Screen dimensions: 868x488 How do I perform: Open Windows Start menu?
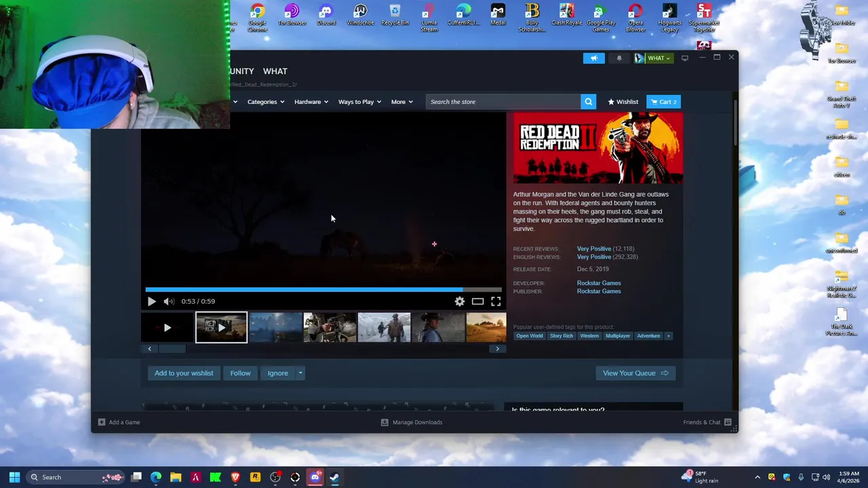pyautogui.click(x=14, y=477)
